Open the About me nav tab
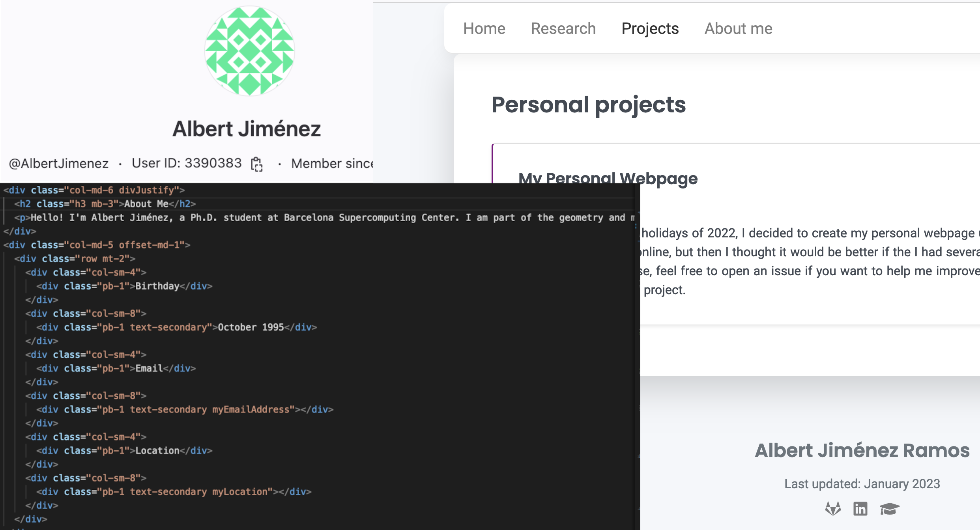 738,28
